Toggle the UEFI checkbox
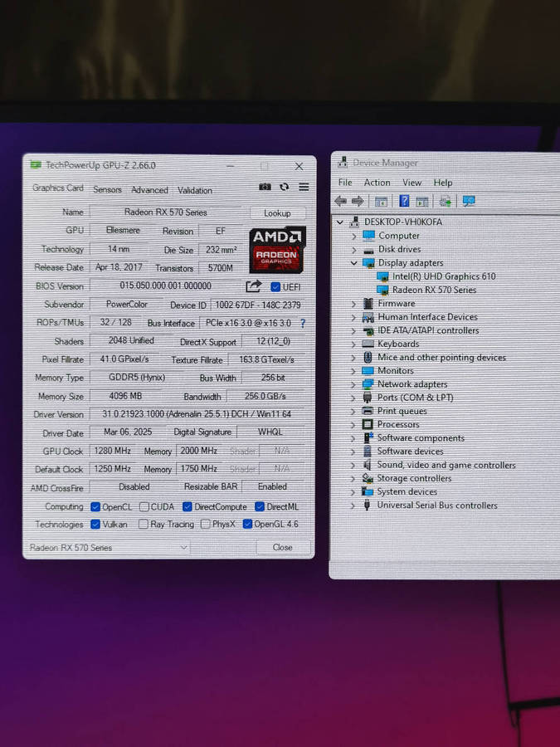 275,287
